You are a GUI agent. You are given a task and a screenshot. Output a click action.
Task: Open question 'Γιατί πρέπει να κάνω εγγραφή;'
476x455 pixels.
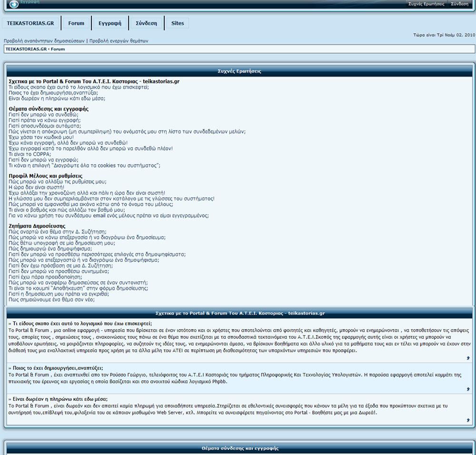click(45, 120)
